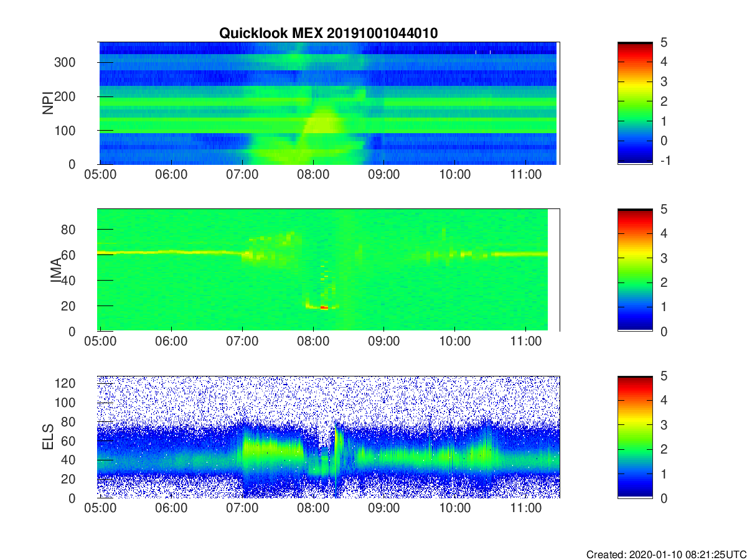Click 05:00 on the ELS time axis
Viewport: 747px width, 560px height.
tap(100, 509)
